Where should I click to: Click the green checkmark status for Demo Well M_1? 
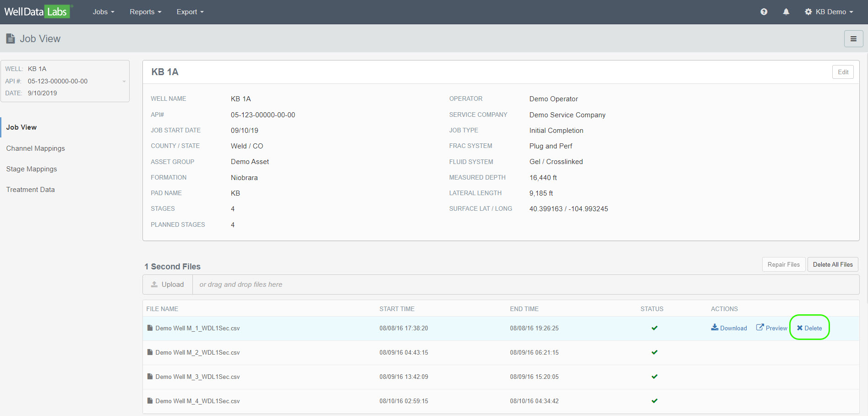(655, 328)
